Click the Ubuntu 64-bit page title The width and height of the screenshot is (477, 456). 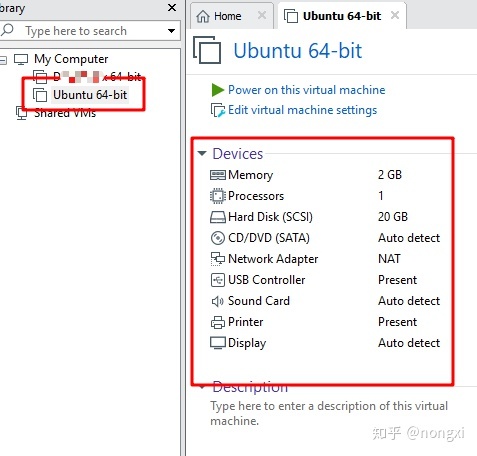tap(298, 51)
